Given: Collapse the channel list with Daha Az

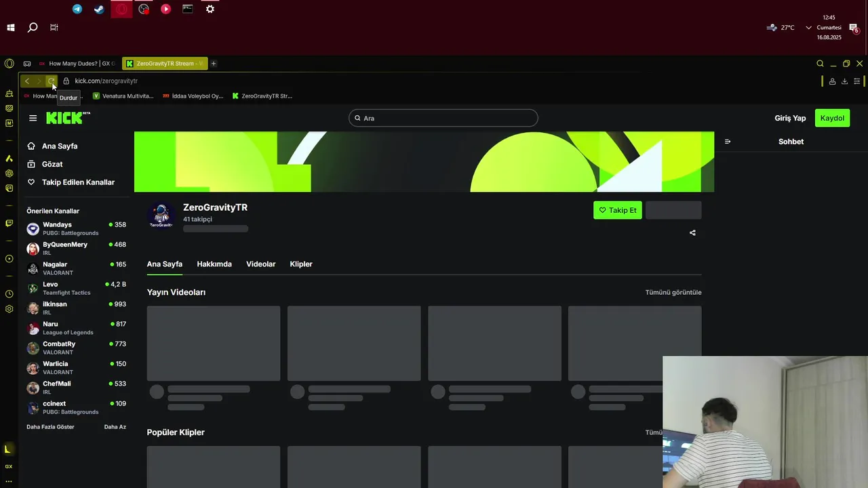Looking at the screenshot, I should click(x=115, y=427).
